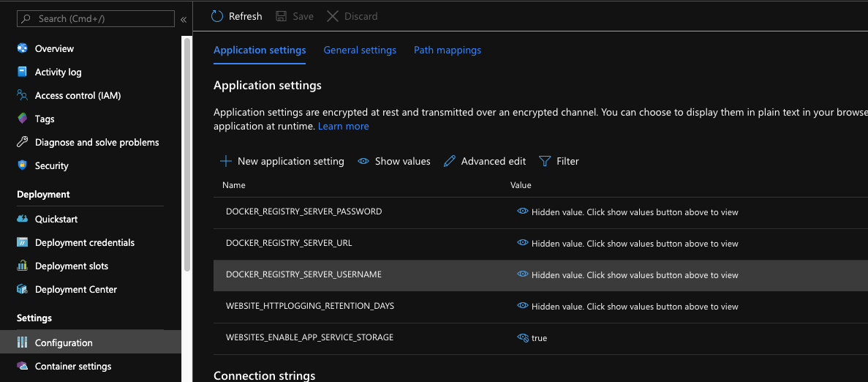The height and width of the screenshot is (382, 868).
Task: Click the Refresh icon in the toolbar
Action: click(217, 16)
